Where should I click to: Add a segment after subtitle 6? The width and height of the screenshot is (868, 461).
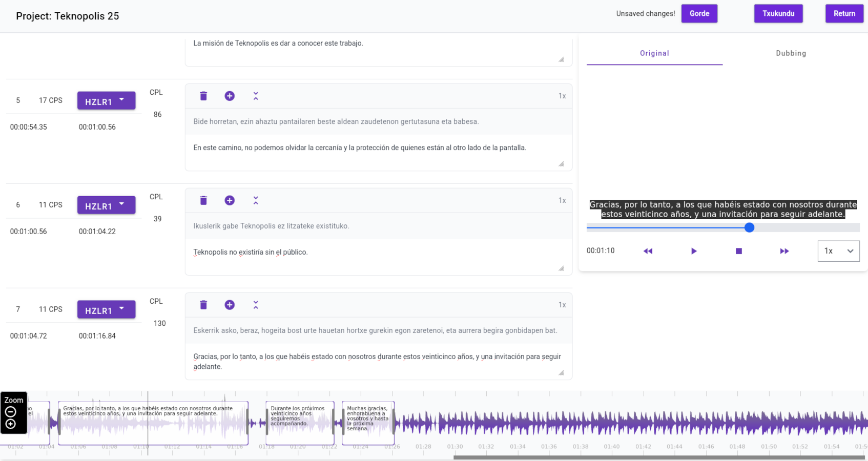[x=230, y=201]
